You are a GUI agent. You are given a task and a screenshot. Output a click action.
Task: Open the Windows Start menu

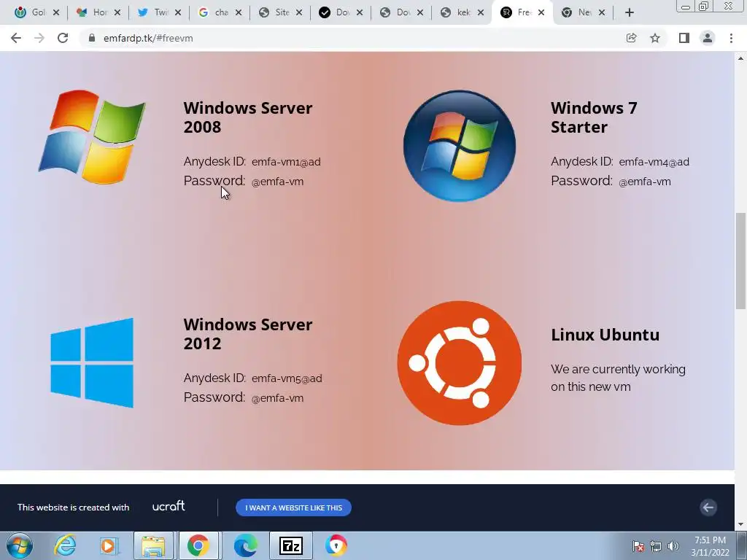20,545
